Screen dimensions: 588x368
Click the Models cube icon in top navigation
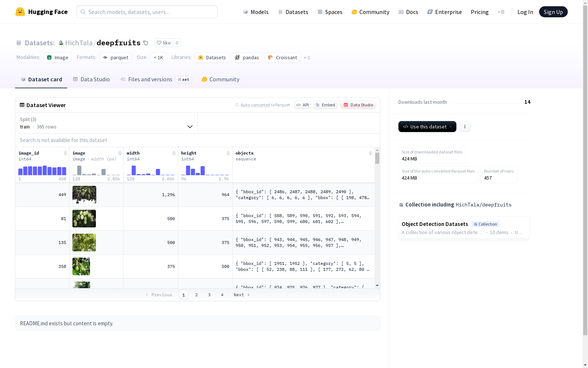(245, 12)
